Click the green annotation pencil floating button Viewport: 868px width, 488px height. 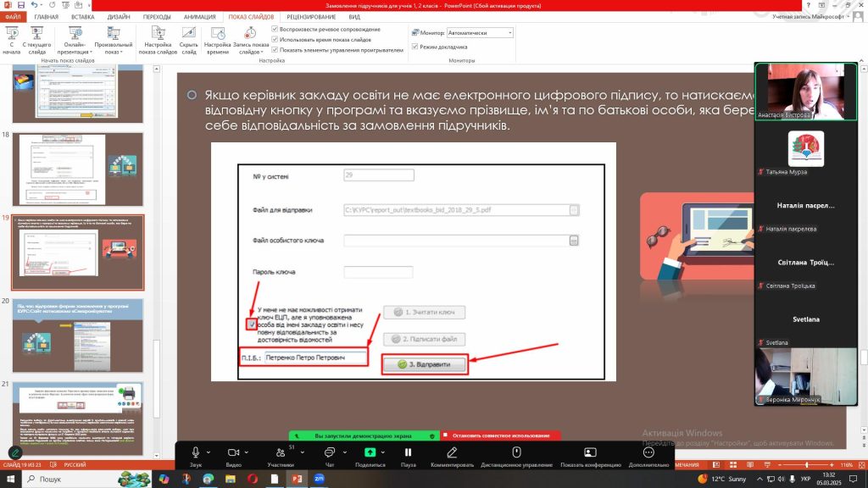[x=15, y=452]
